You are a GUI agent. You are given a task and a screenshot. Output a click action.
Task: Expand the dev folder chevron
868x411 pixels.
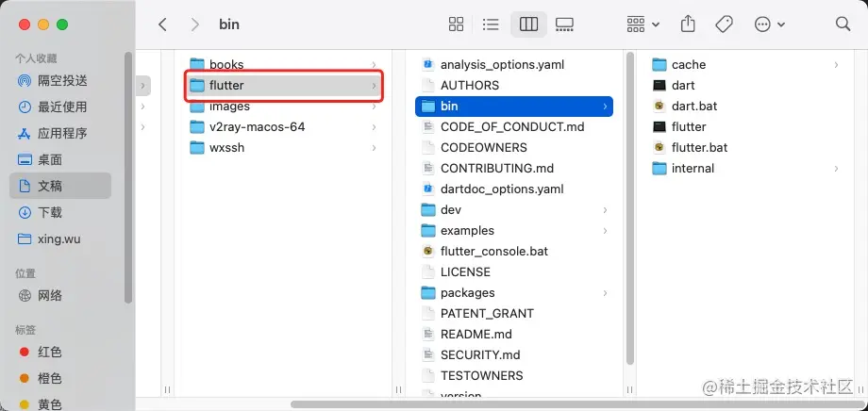605,210
